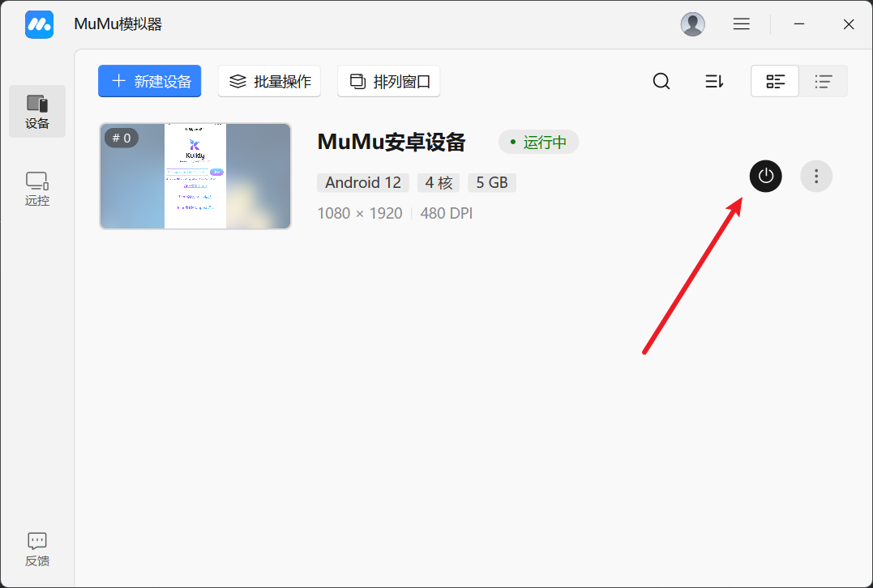The height and width of the screenshot is (588, 873).
Task: Click the MuMu blue logo icon
Action: (39, 24)
